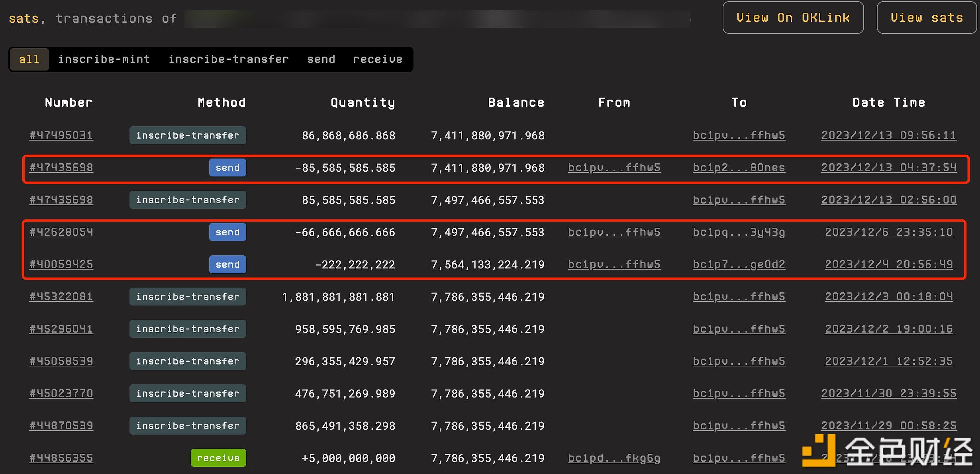980x474 pixels.
Task: Open transaction number #45058539
Action: click(61, 361)
